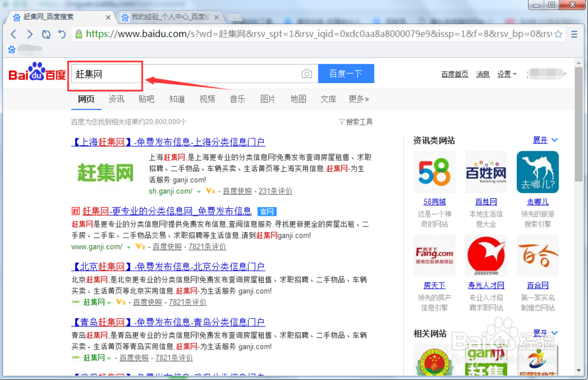Go forward with the browser forward arrow
This screenshot has height=380, width=588.
(29, 35)
